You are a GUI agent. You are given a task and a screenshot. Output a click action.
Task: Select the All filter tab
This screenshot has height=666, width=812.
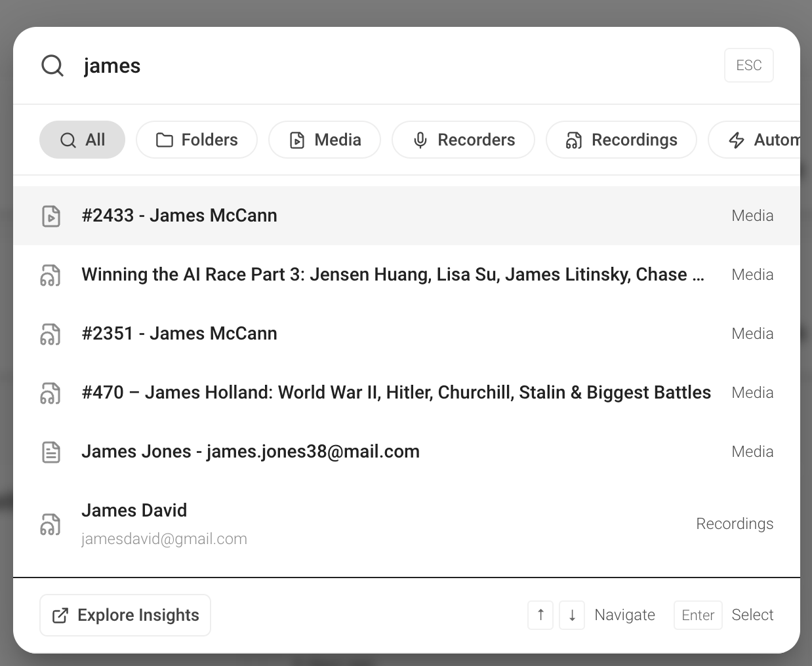82,140
